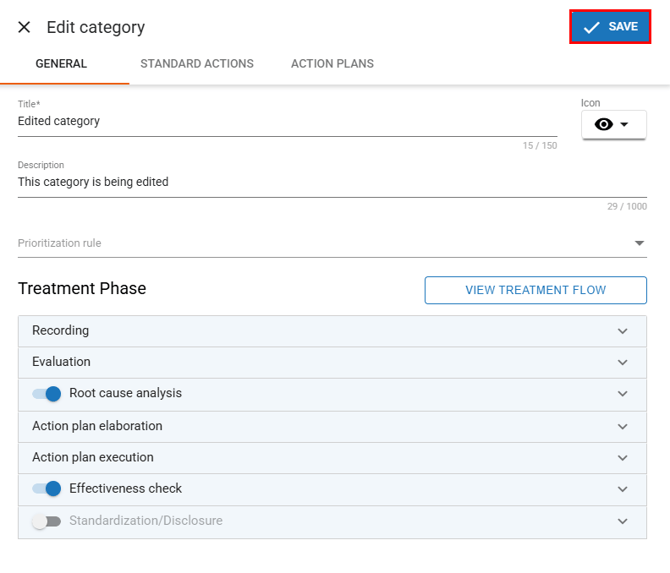Expand Action plan elaboration chevron
The width and height of the screenshot is (670, 573).
point(622,426)
